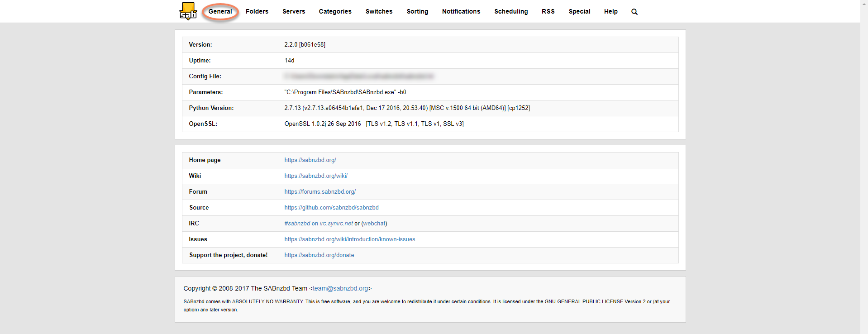Click the OpenSSL 1.0.2j version text
The height and width of the screenshot is (334, 868).
tap(323, 124)
